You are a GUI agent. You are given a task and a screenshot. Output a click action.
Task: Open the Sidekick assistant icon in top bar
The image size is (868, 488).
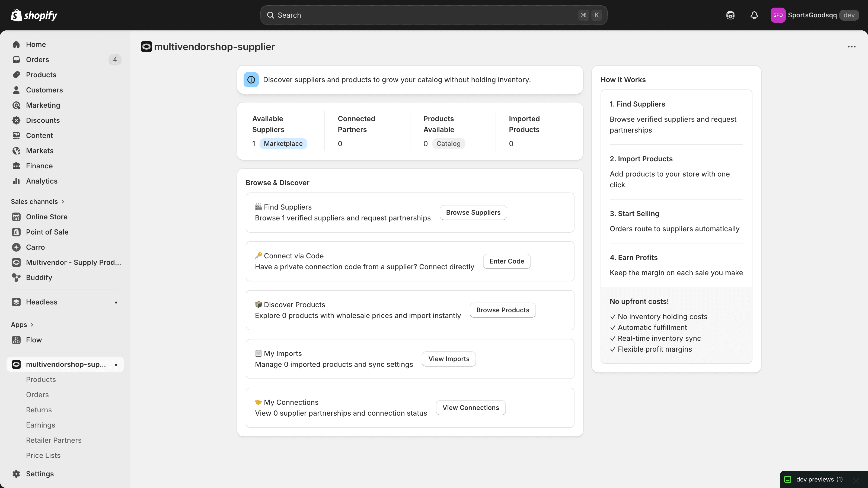click(x=730, y=15)
